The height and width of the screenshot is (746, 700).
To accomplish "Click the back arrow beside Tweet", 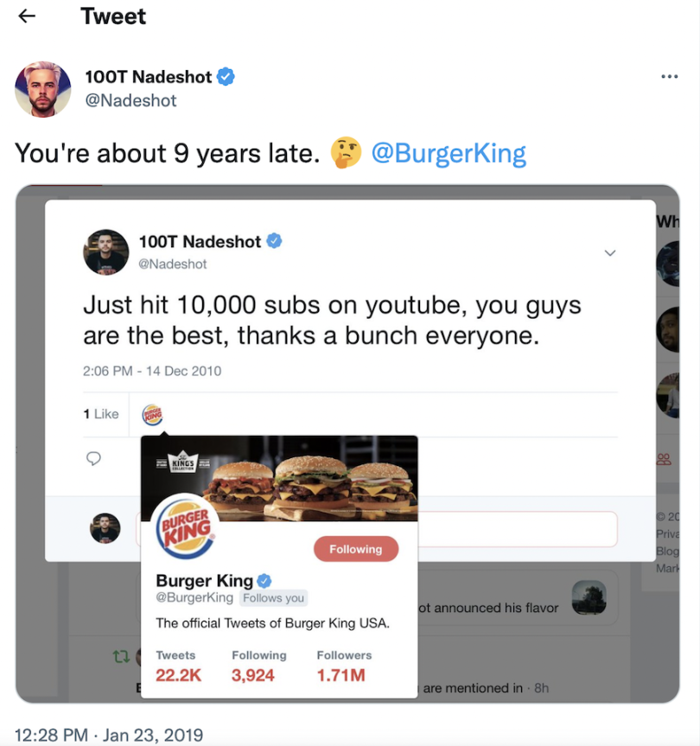I will coord(27,16).
